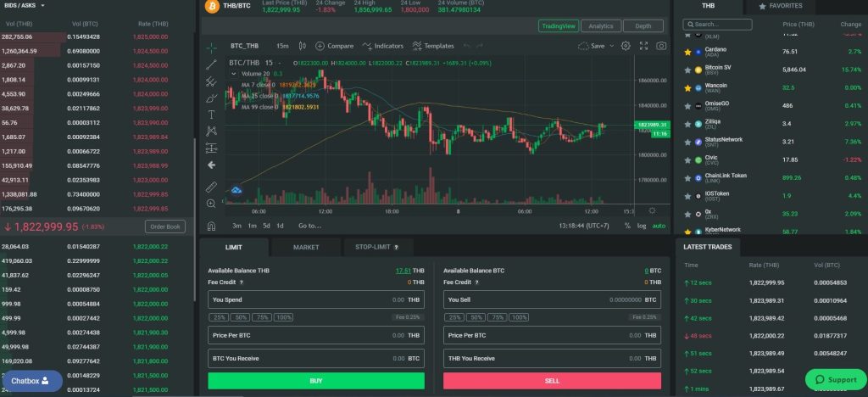Open the 15m interval selector

tap(282, 46)
